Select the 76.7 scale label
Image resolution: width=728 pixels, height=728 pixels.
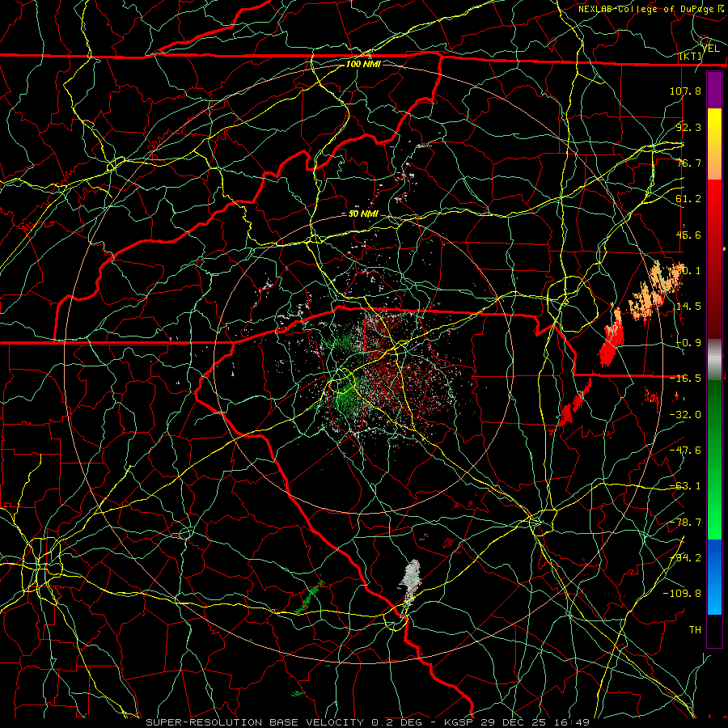[x=688, y=163]
